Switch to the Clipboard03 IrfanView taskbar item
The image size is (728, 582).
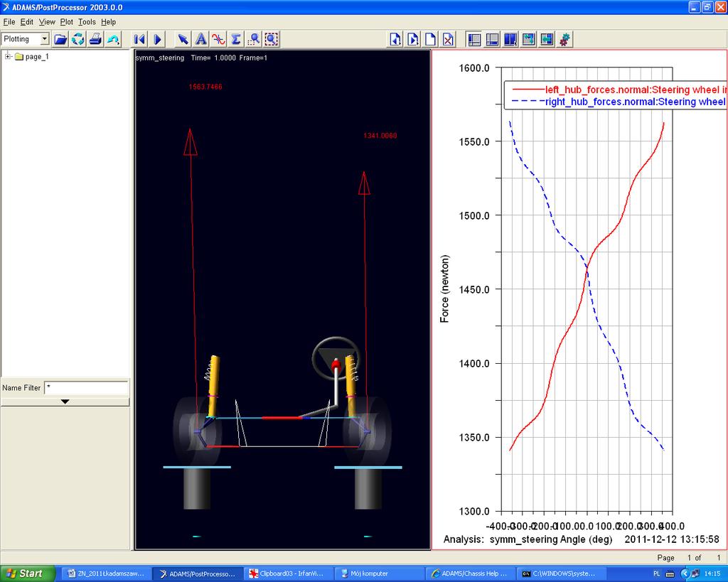point(290,573)
